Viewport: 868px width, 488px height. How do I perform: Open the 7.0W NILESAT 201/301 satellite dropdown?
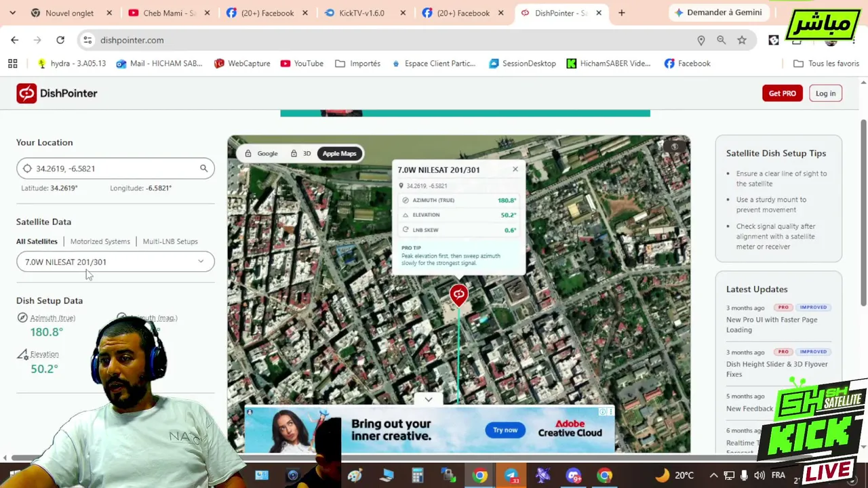115,262
